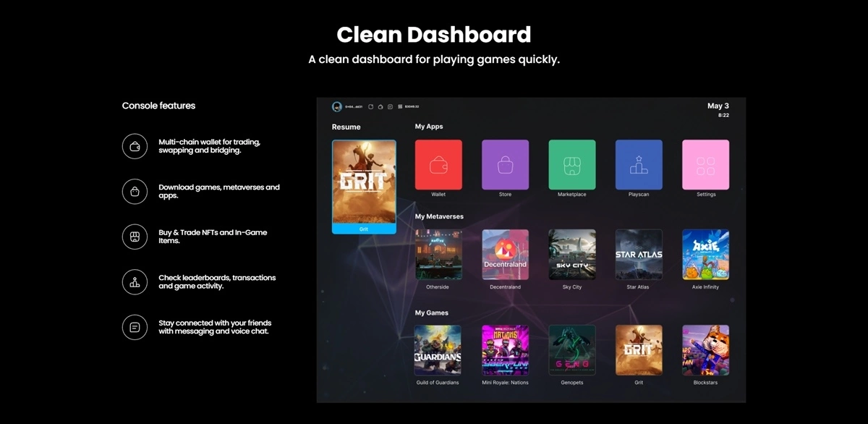Click the Console features heading

click(158, 106)
